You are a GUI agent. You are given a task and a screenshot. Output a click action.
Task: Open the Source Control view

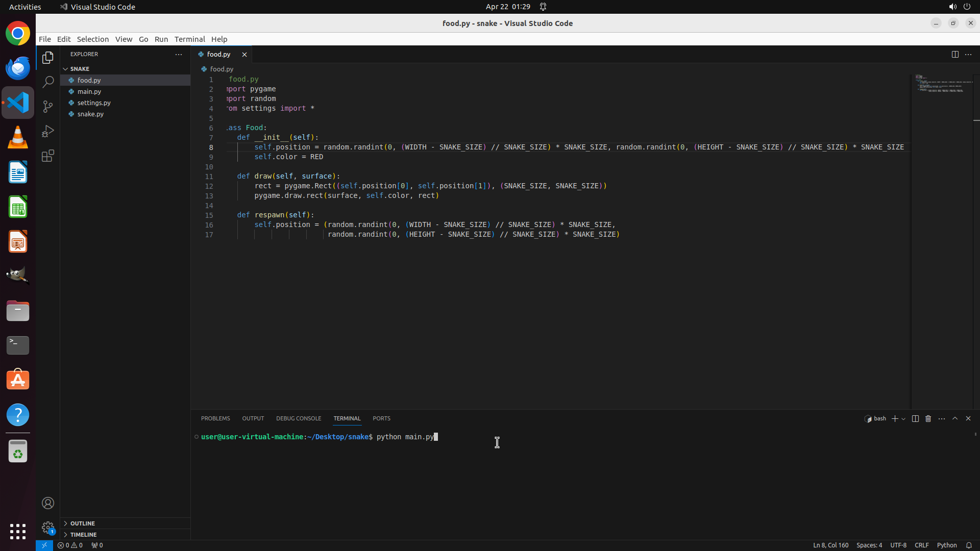coord(48,107)
